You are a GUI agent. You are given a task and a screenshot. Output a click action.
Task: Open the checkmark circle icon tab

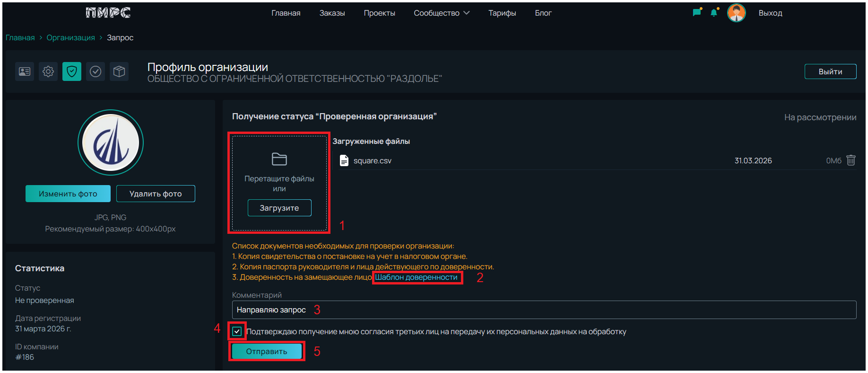click(x=95, y=71)
